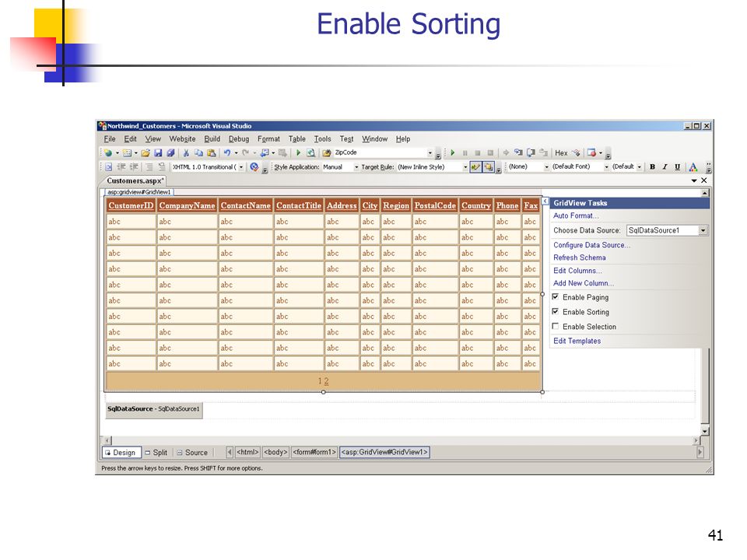Image resolution: width=747 pixels, height=560 pixels.
Task: Open the ZipCode find combo box dropdown
Action: pyautogui.click(x=430, y=153)
